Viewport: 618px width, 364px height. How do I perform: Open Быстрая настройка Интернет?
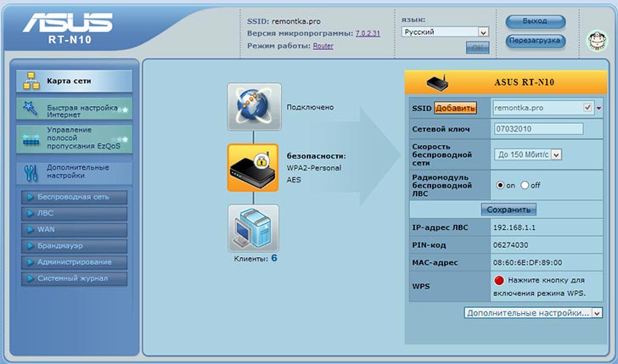point(74,109)
